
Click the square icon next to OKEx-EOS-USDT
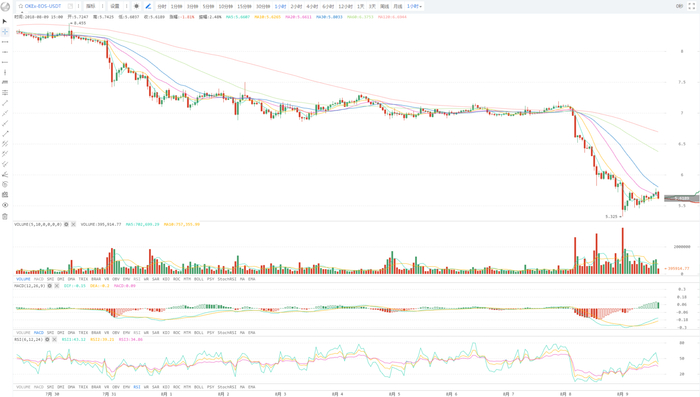[70, 6]
